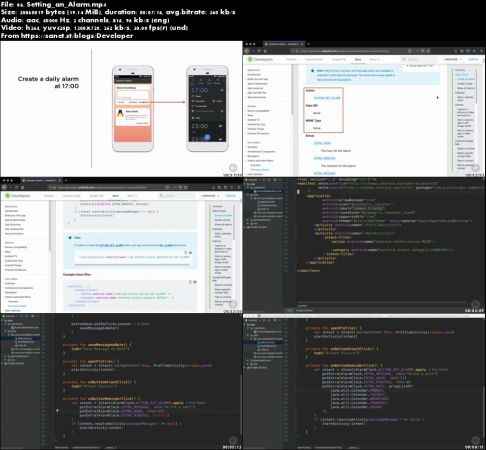Click Sign in in the 'Example intent filter' docs frame
Image resolution: width=486 pixels, height=450 pixels.
(x=230, y=196)
